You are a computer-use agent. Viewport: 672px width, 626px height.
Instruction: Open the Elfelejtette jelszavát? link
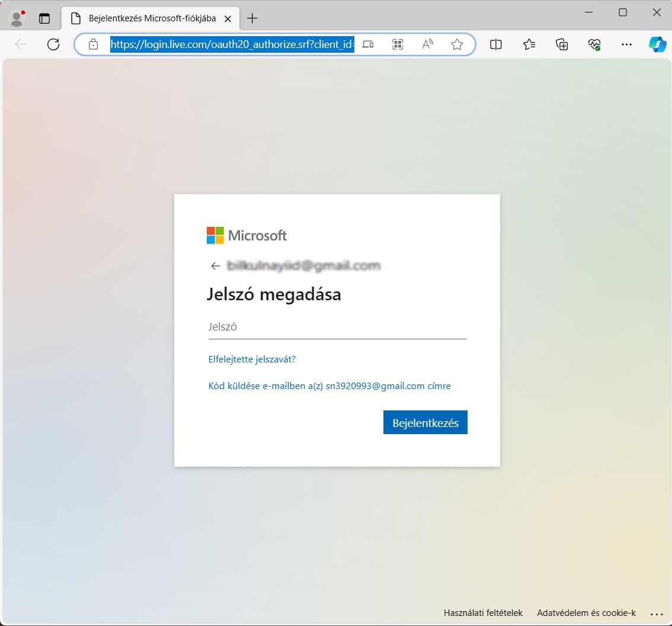coord(251,359)
